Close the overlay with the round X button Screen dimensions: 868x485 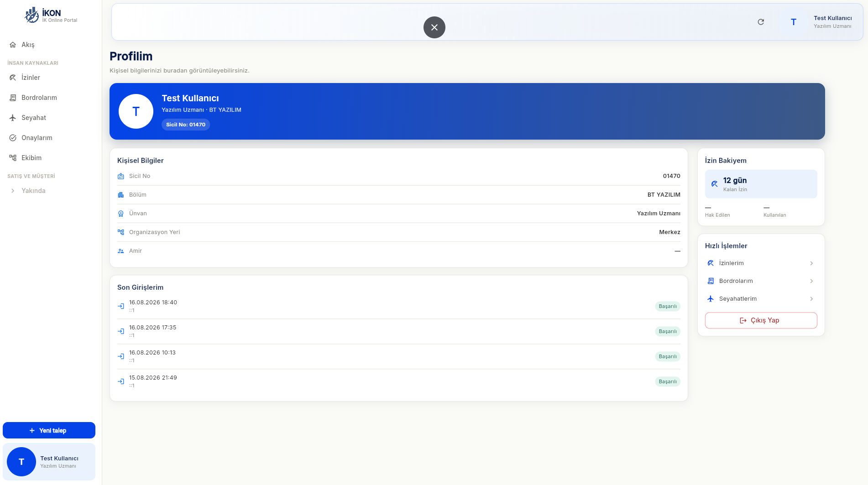(434, 27)
